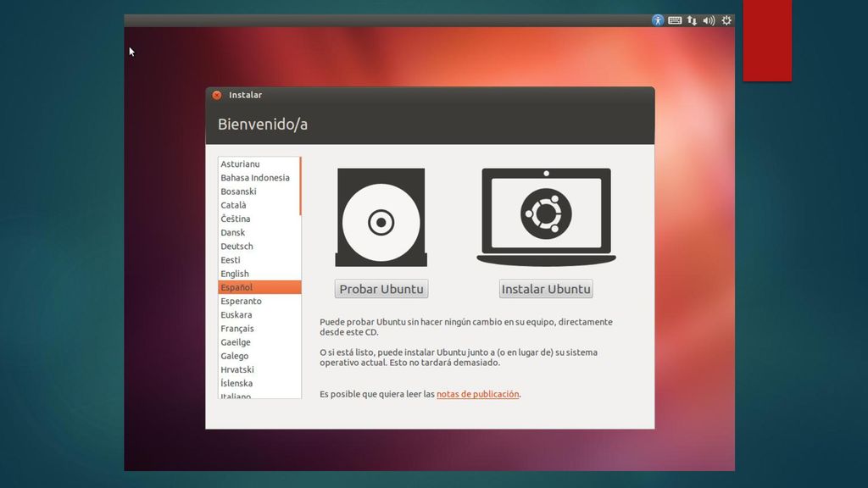Choose Čeština as the language
Screen dimensions: 868x488
[x=259, y=219]
